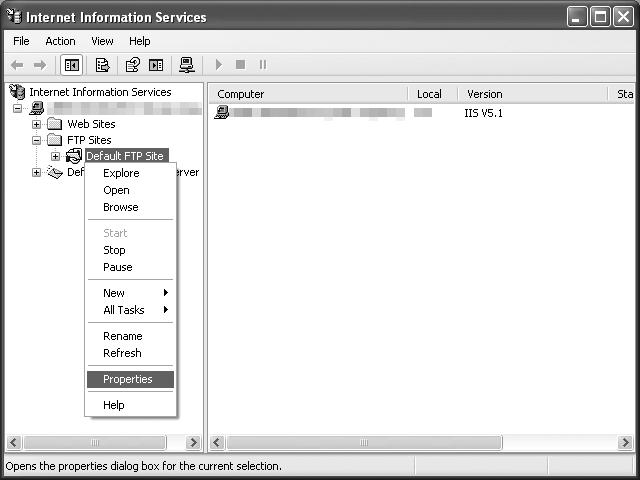
Task: Expand the Web Sites node
Action: (36, 124)
